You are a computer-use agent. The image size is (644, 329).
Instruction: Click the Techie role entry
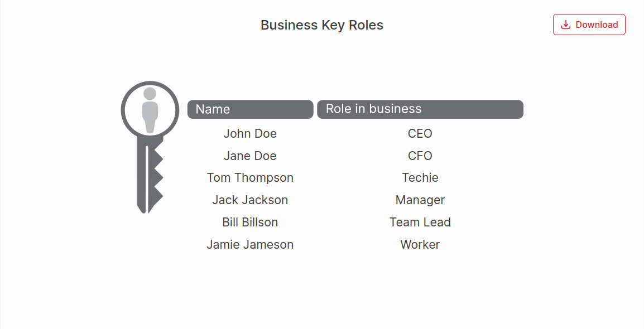[x=420, y=177]
